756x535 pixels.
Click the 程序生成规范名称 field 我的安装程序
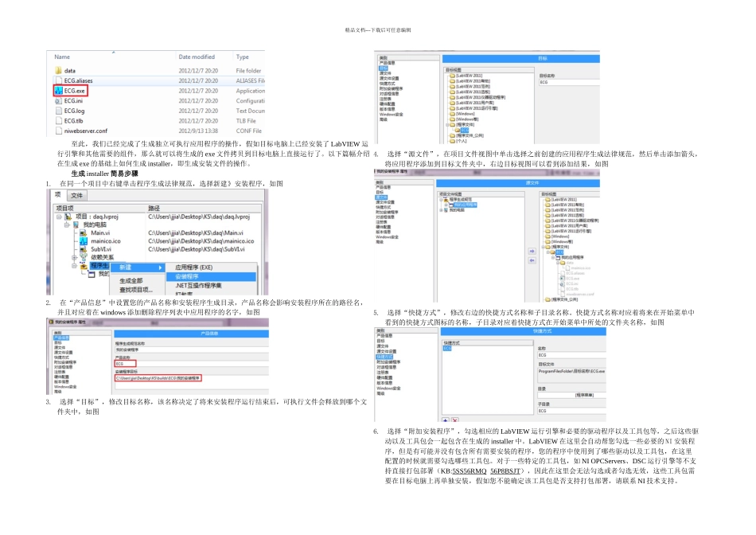pos(192,350)
